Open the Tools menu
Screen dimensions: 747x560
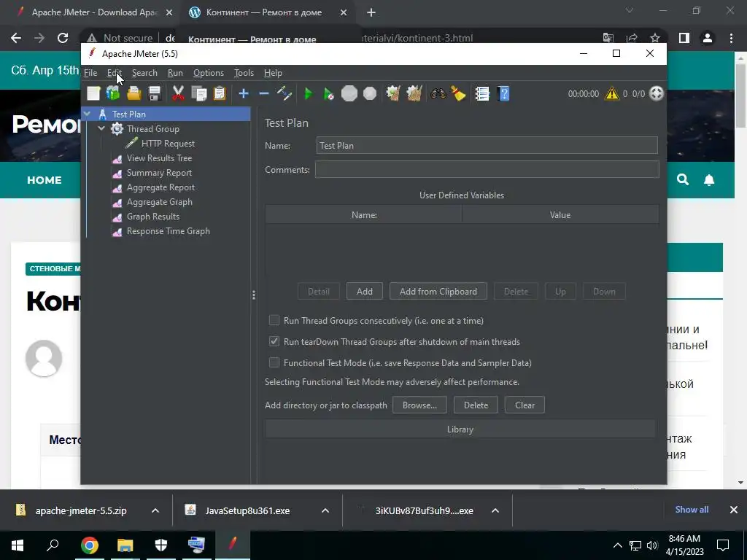click(x=244, y=73)
